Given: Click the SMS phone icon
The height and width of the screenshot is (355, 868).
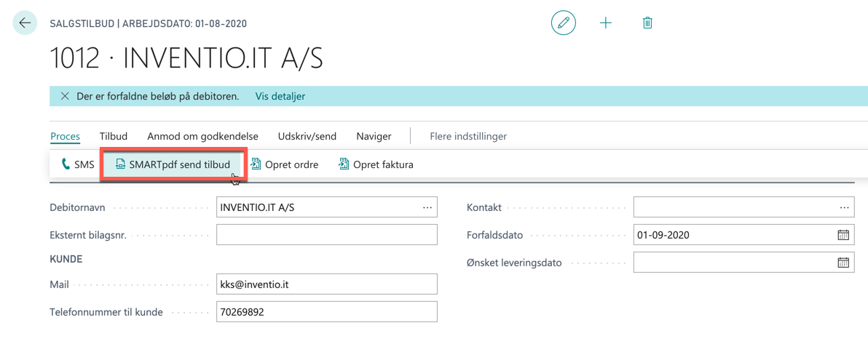Looking at the screenshot, I should pyautogui.click(x=66, y=164).
